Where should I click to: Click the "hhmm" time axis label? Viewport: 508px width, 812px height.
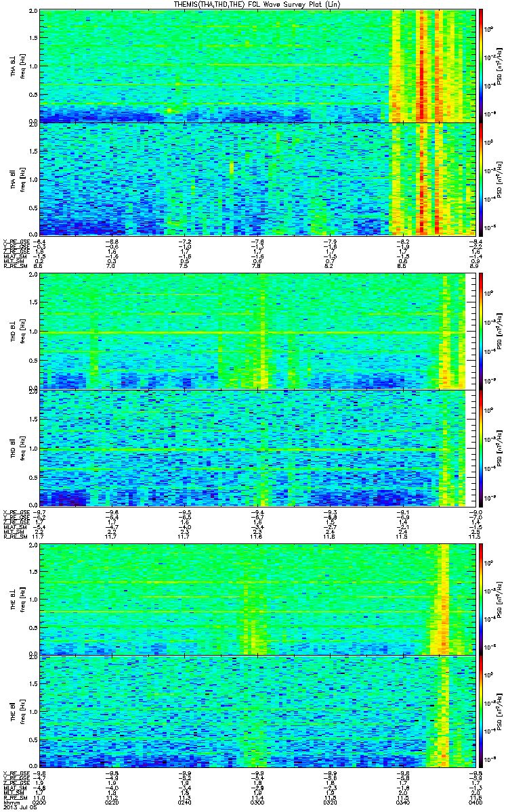pos(11,803)
